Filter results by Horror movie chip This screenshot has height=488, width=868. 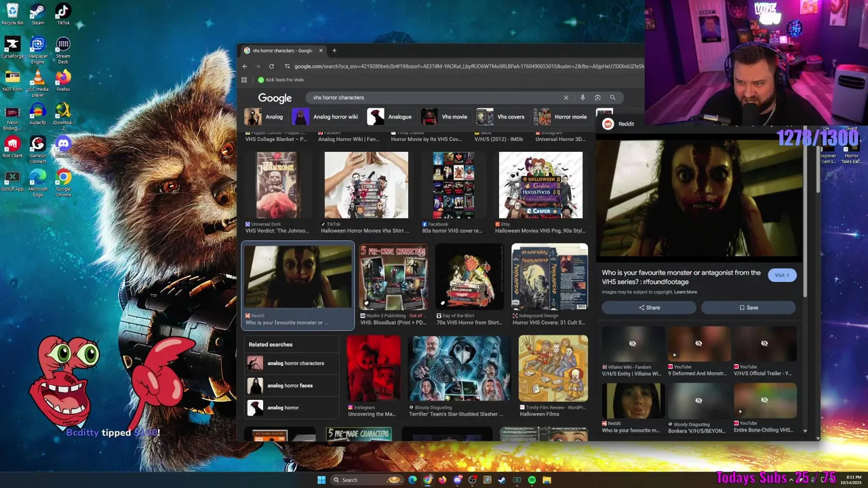tap(561, 117)
